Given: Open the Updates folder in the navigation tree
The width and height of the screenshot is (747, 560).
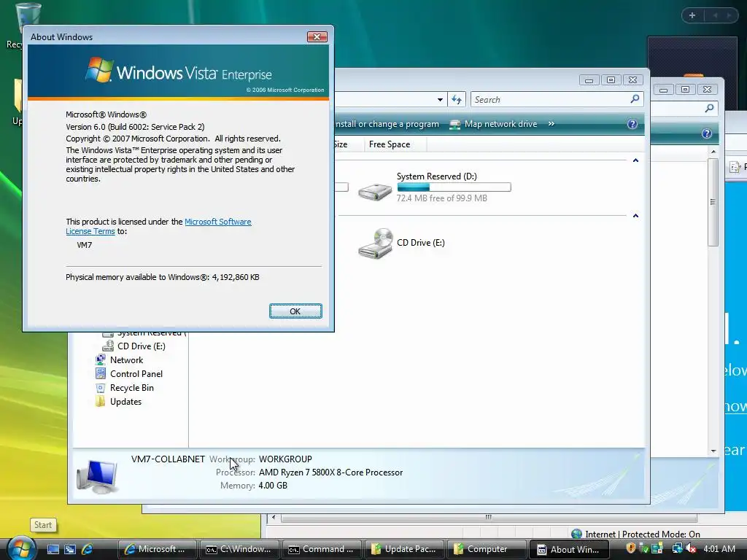Looking at the screenshot, I should click(x=125, y=402).
